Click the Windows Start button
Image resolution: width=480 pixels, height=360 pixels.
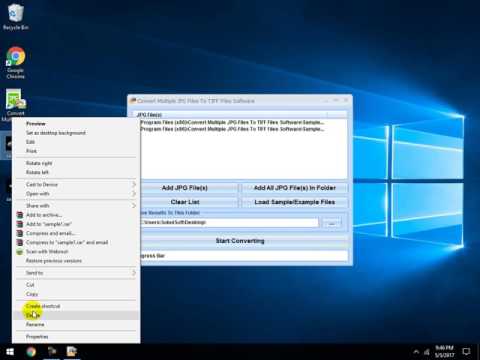point(10,352)
